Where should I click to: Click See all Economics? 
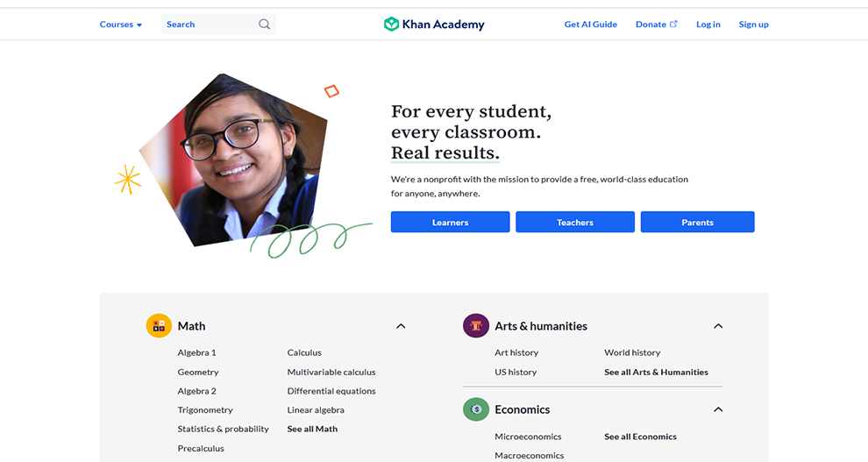640,437
